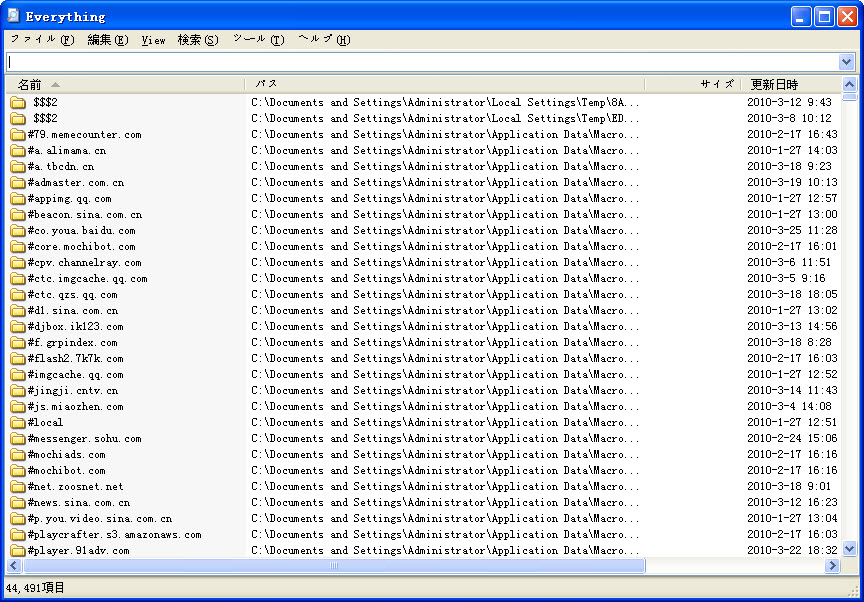
Task: Open the search box history dropdown arrow
Action: [x=847, y=62]
